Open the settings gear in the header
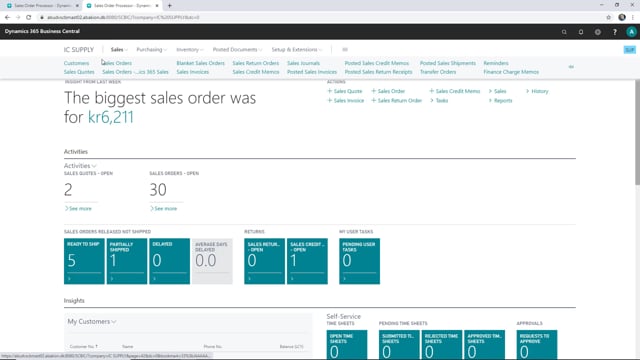This screenshot has width=640, height=360. 598,32
